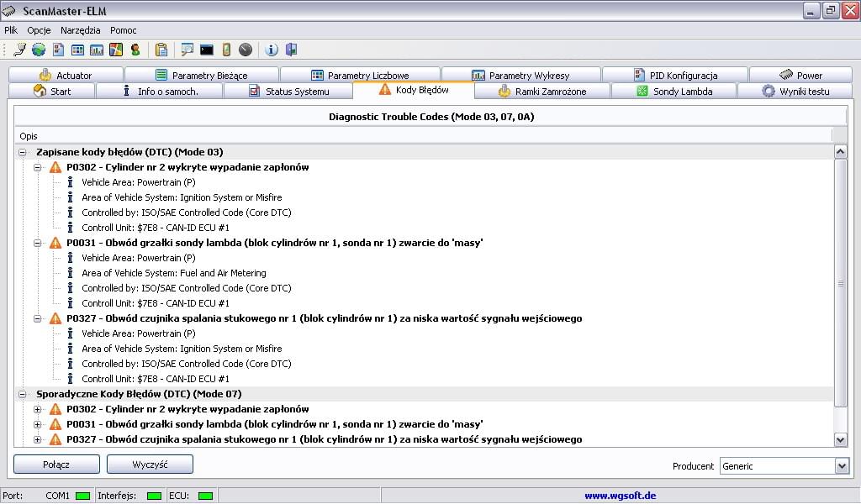
Task: Click scrollbar down arrow of codes list
Action: click(840, 439)
